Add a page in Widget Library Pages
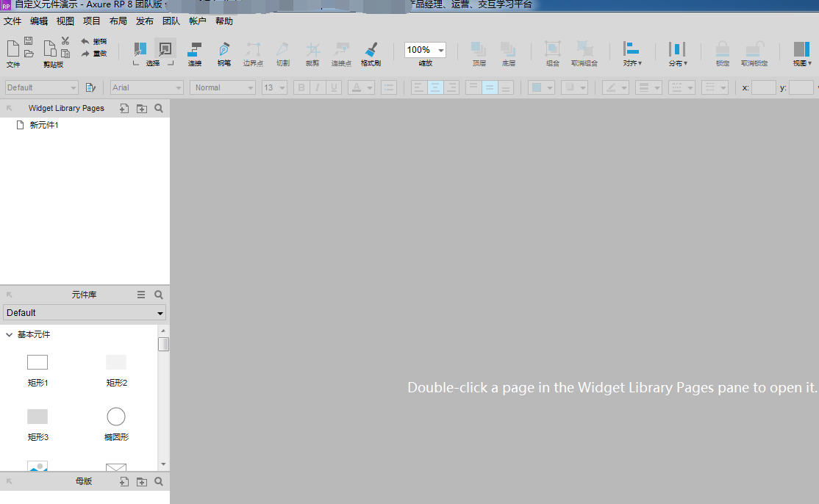Image resolution: width=819 pixels, height=504 pixels. coord(124,109)
